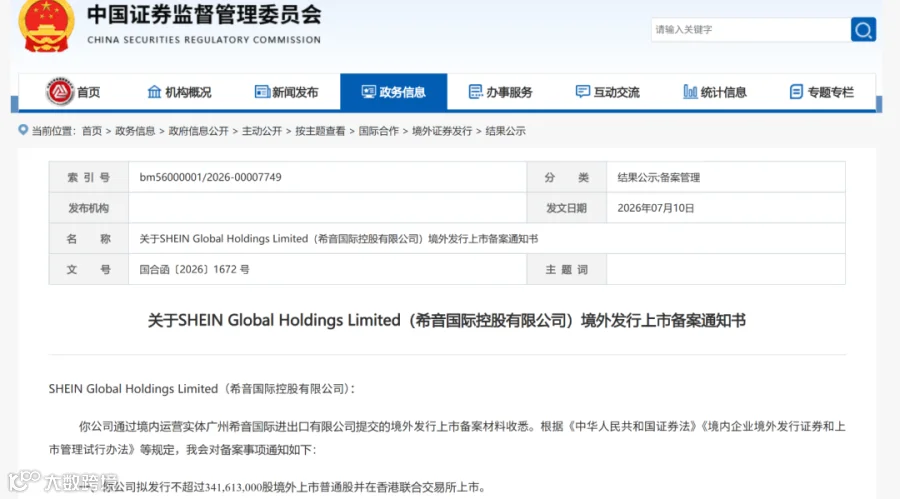Go to 首页 in the breadcrumb

(92, 131)
